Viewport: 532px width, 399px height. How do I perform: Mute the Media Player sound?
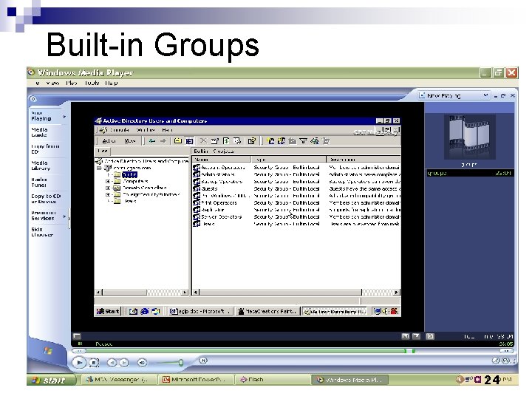click(142, 363)
